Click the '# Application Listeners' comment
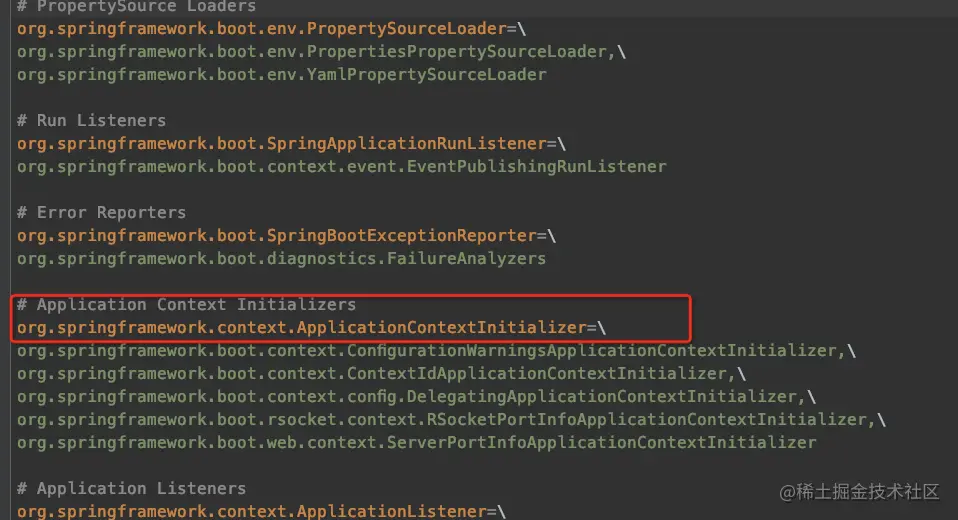The height and width of the screenshot is (520, 958). pos(131,488)
